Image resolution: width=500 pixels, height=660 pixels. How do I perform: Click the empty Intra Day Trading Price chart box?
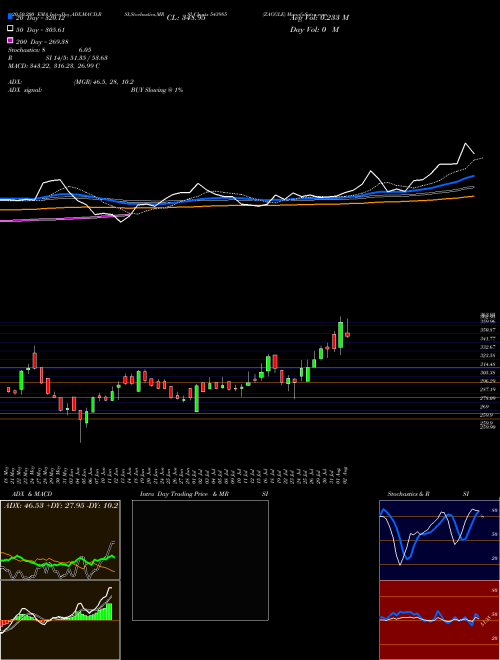pos(200,560)
